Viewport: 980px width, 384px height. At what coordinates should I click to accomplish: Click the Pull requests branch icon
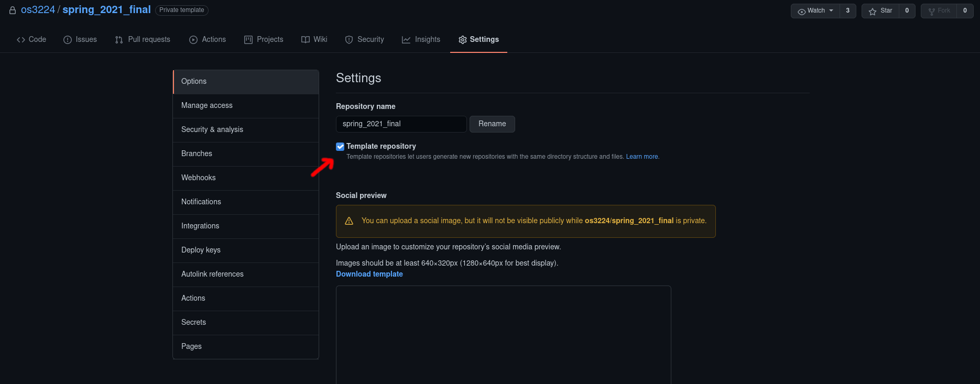tap(119, 40)
